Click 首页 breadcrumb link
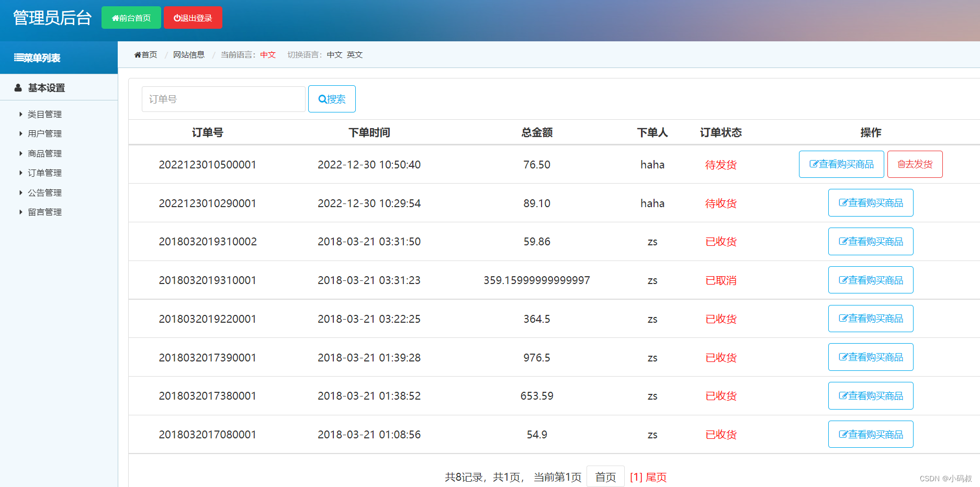980x487 pixels. tap(145, 55)
